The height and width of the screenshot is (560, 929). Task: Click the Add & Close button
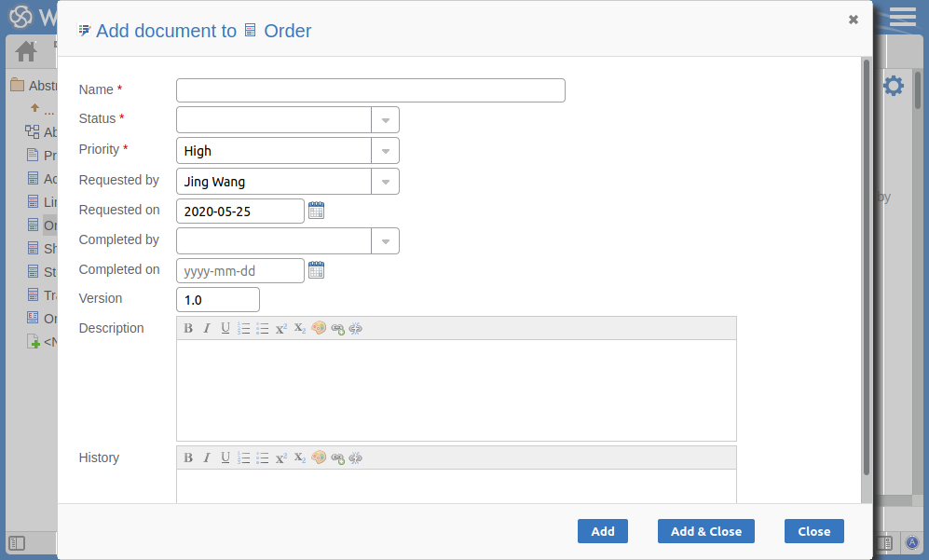[x=705, y=531]
